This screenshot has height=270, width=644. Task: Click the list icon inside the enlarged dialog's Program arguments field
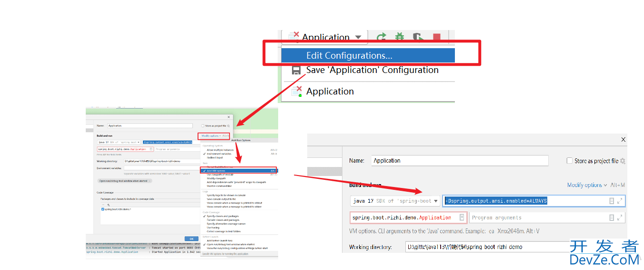[612, 218]
